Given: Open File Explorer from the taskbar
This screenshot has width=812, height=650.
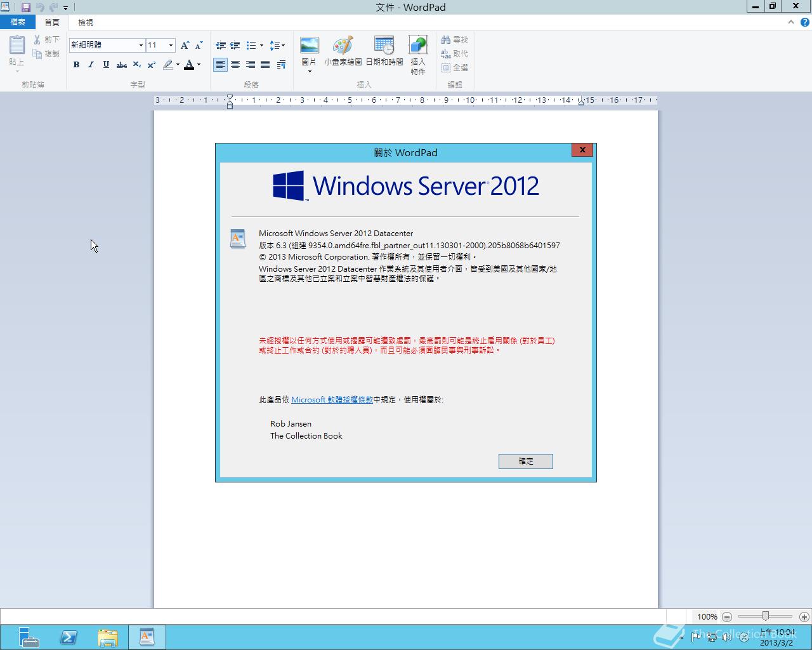Looking at the screenshot, I should (x=108, y=637).
